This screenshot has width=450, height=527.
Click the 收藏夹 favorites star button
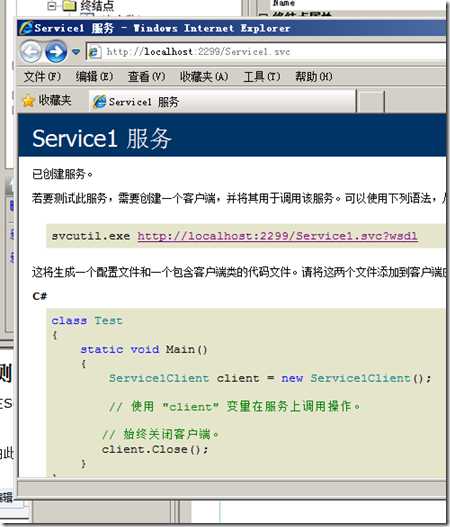click(x=47, y=100)
